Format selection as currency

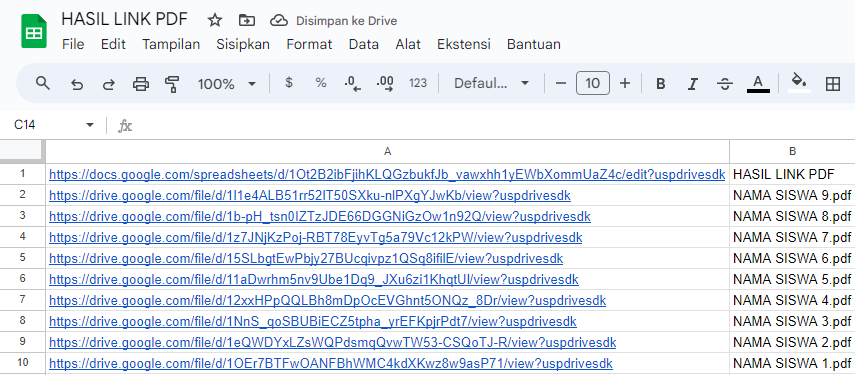[x=289, y=83]
